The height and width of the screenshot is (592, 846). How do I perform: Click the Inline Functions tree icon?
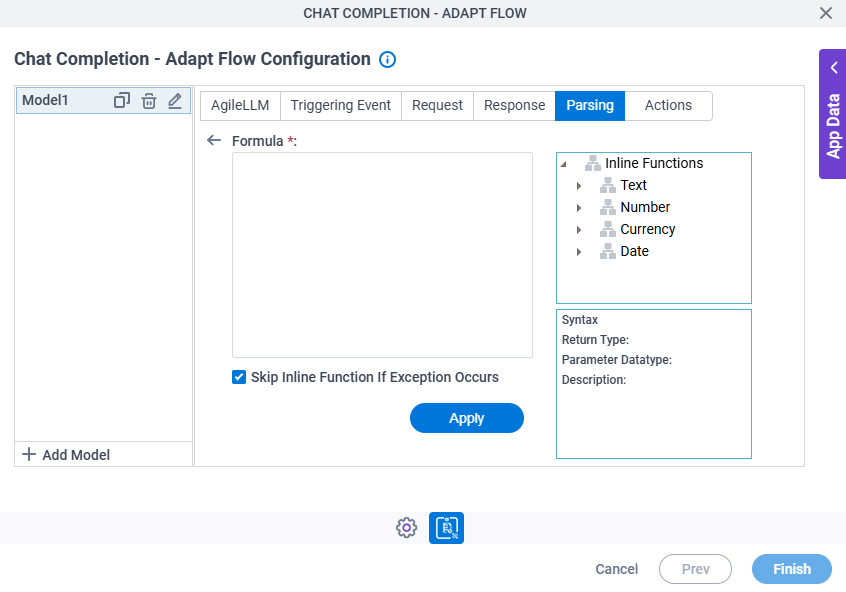pyautogui.click(x=592, y=163)
